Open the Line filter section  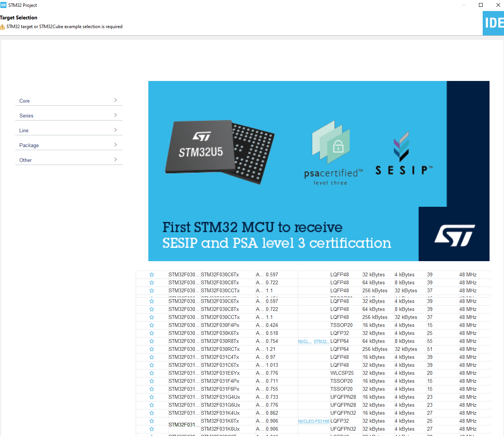tap(69, 130)
